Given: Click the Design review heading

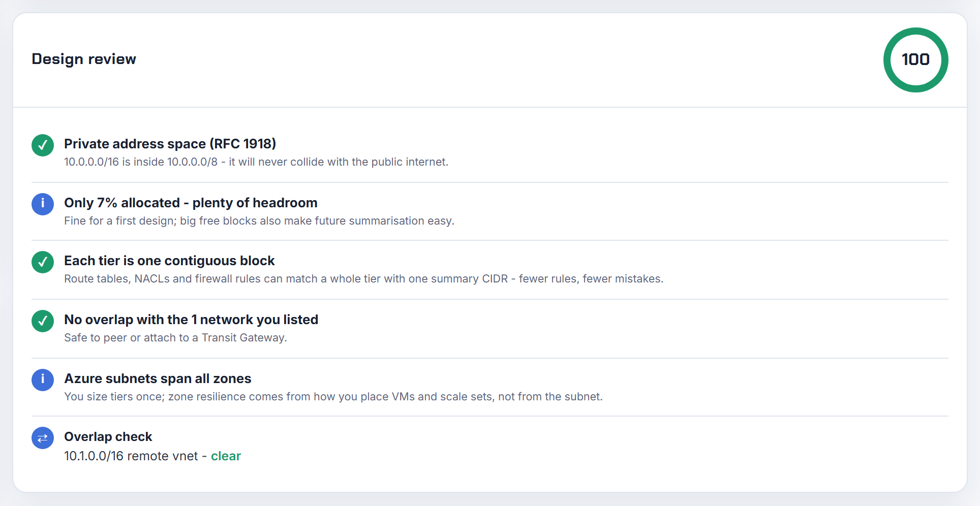Looking at the screenshot, I should point(84,59).
